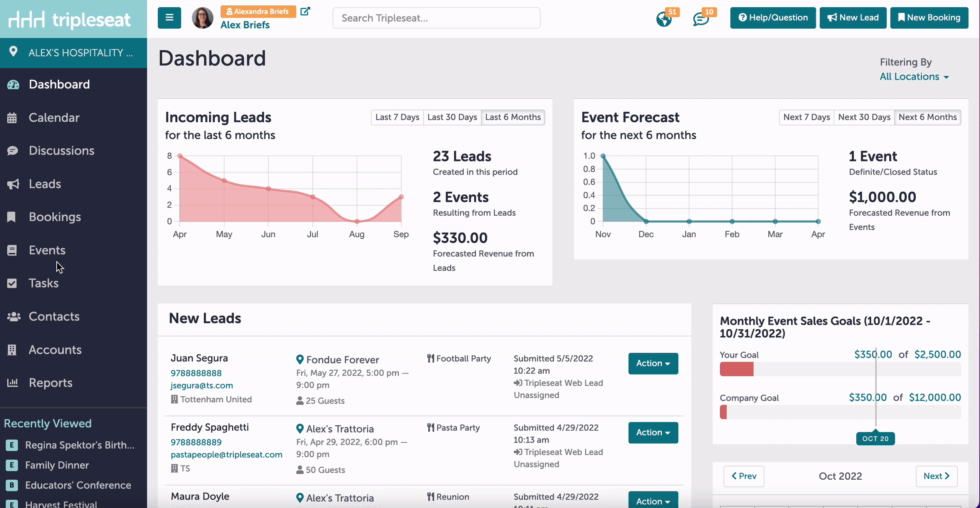Show Incoming Leads for Last 6 Months
Viewport: 980px width, 508px height.
pos(513,117)
